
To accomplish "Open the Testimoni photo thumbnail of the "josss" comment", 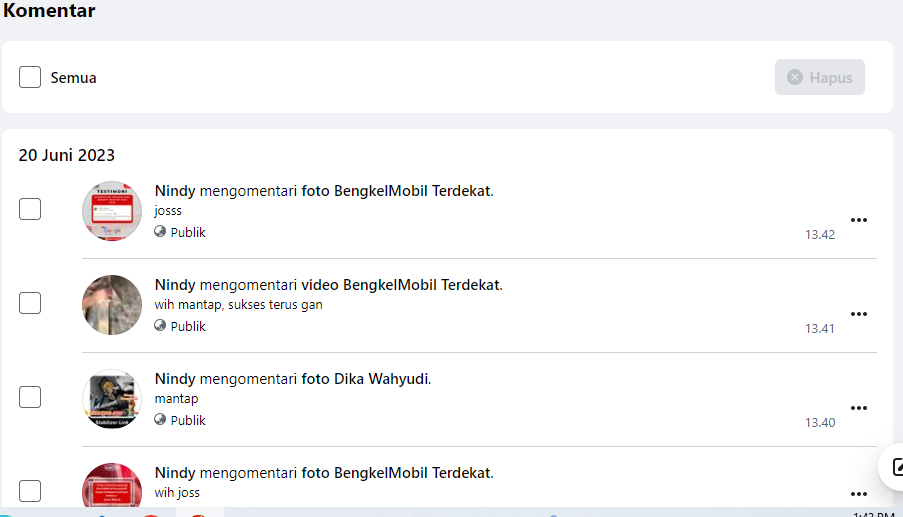I will [112, 211].
